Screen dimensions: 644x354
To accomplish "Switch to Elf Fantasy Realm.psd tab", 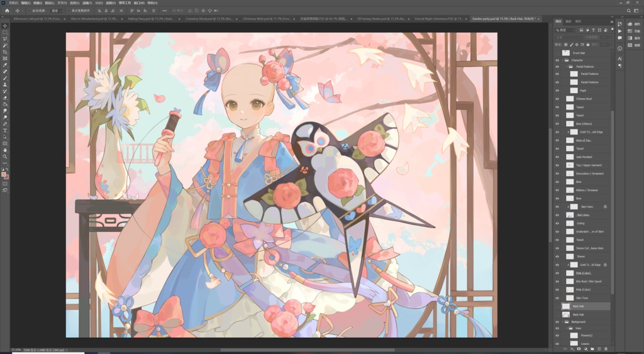I will click(382, 19).
